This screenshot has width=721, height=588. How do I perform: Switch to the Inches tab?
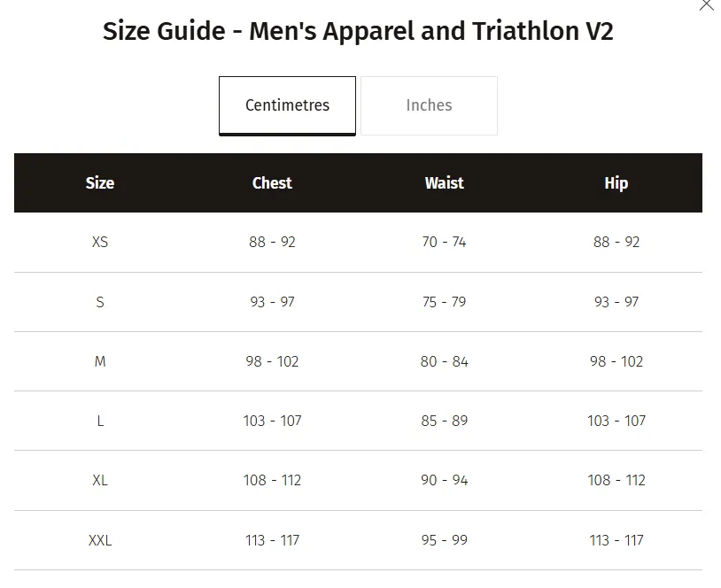coord(429,105)
